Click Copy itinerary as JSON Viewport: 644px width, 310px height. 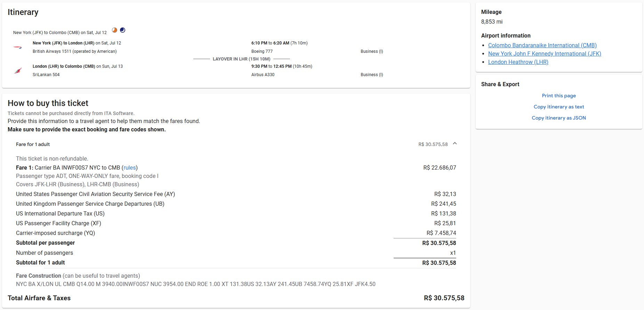558,118
